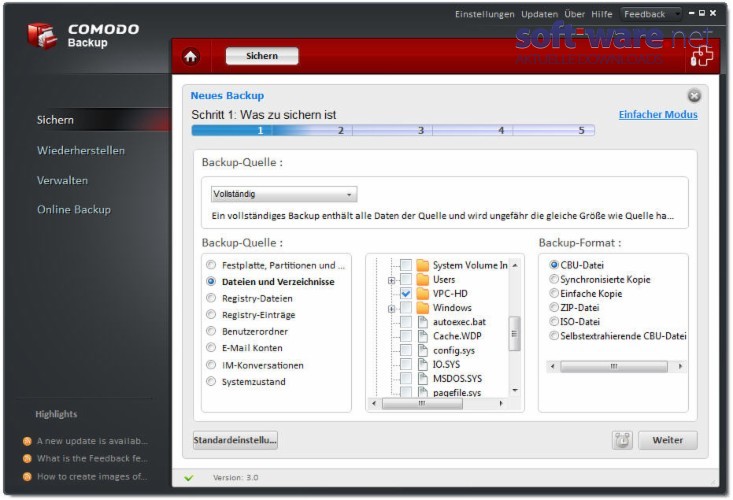The height and width of the screenshot is (500, 733).
Task: Click backup format scroll right arrow
Action: pos(680,366)
